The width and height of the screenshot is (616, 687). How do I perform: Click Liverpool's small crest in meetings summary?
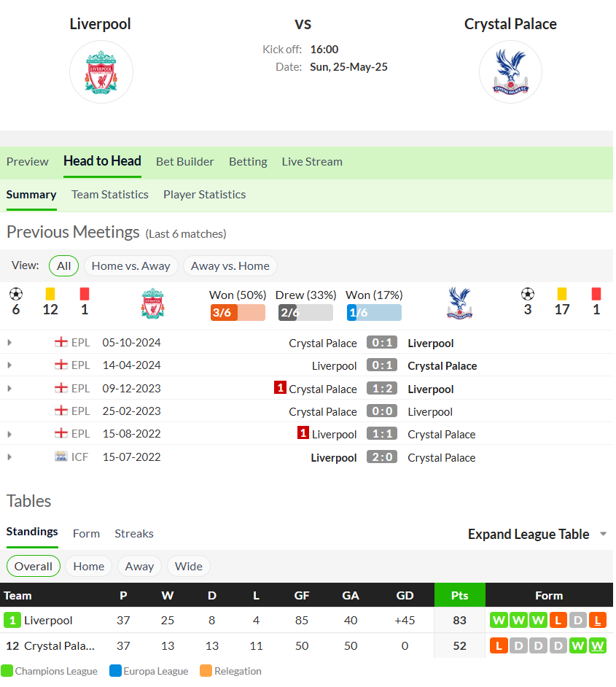coord(152,303)
